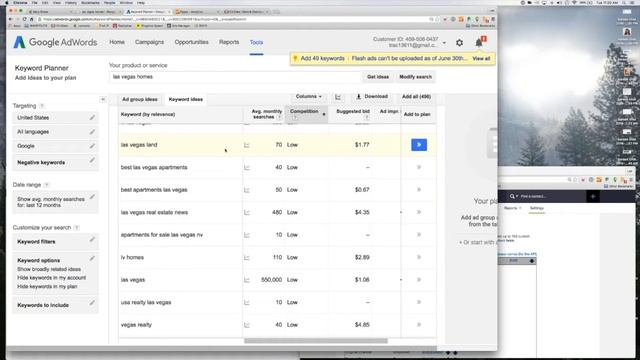Open the Opportunities tab

[191, 42]
